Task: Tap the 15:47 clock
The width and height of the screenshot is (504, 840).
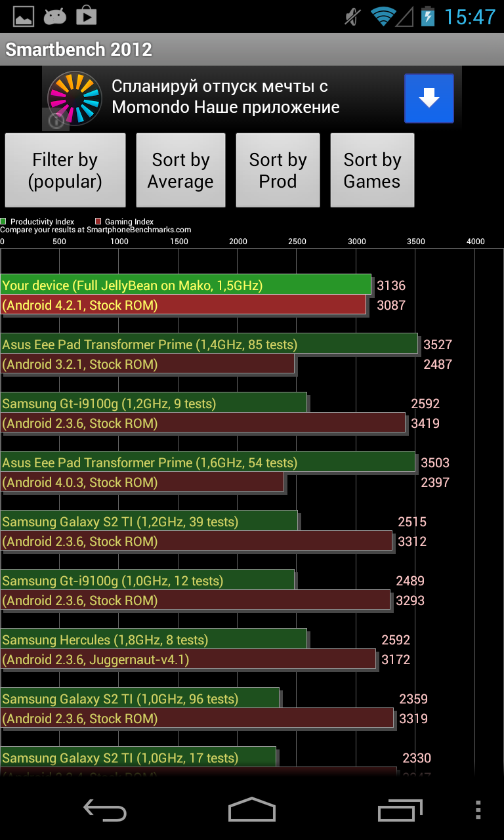Action: (x=470, y=16)
